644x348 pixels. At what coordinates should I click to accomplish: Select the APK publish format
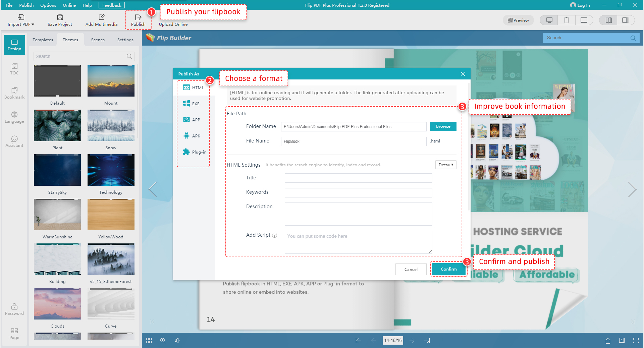click(193, 135)
